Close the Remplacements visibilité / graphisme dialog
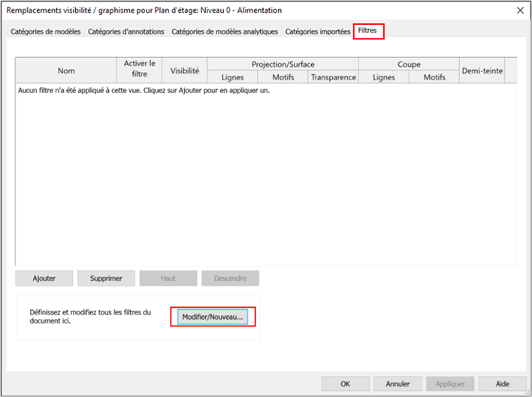The image size is (532, 397). pyautogui.click(x=520, y=11)
